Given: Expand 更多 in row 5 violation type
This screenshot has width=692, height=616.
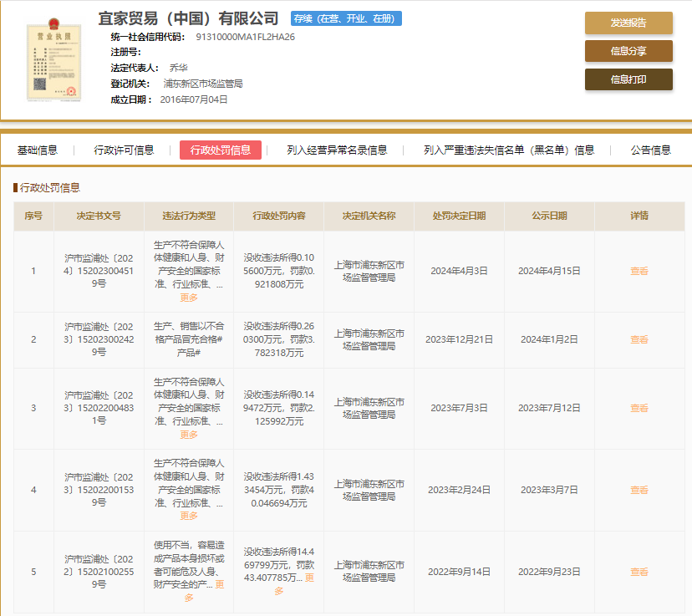Looking at the screenshot, I should (220, 584).
